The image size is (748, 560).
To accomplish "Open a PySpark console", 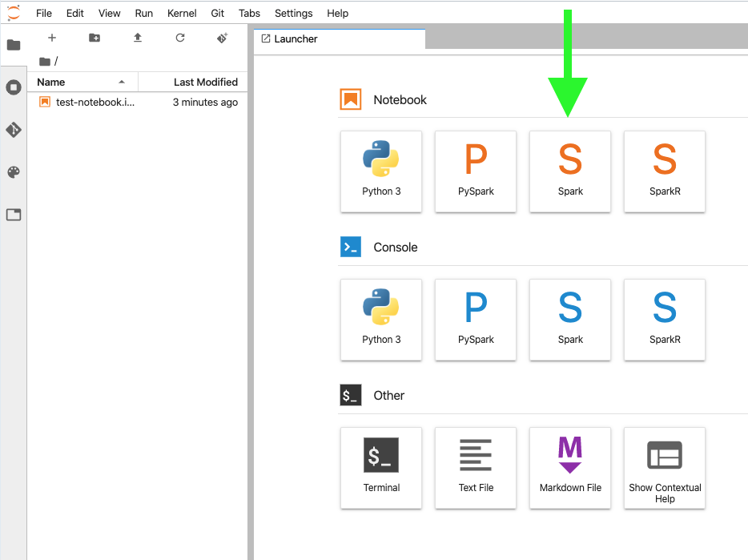I will point(476,320).
